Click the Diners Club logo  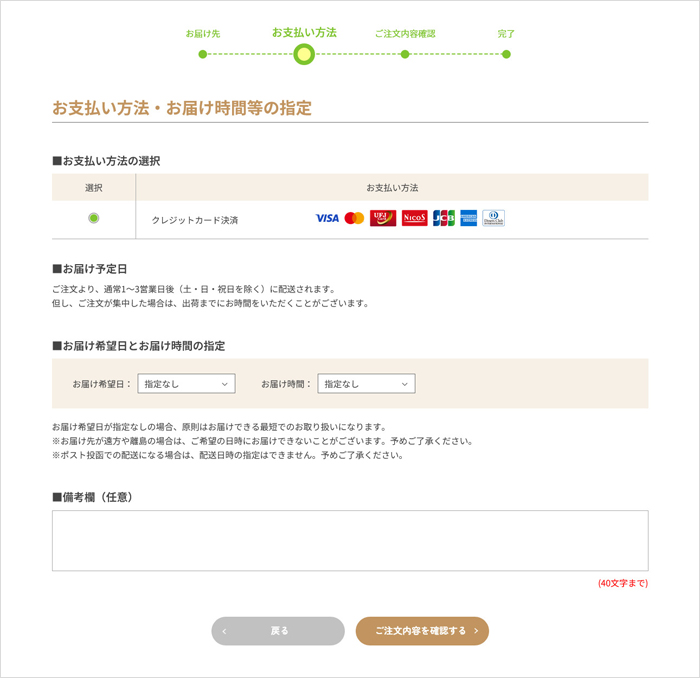pos(493,218)
